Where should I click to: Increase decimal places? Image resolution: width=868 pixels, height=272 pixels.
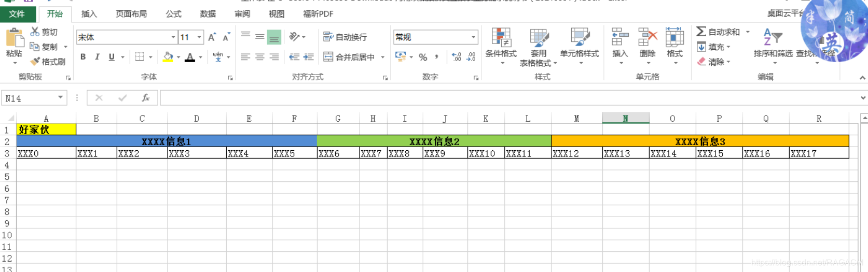coord(457,57)
